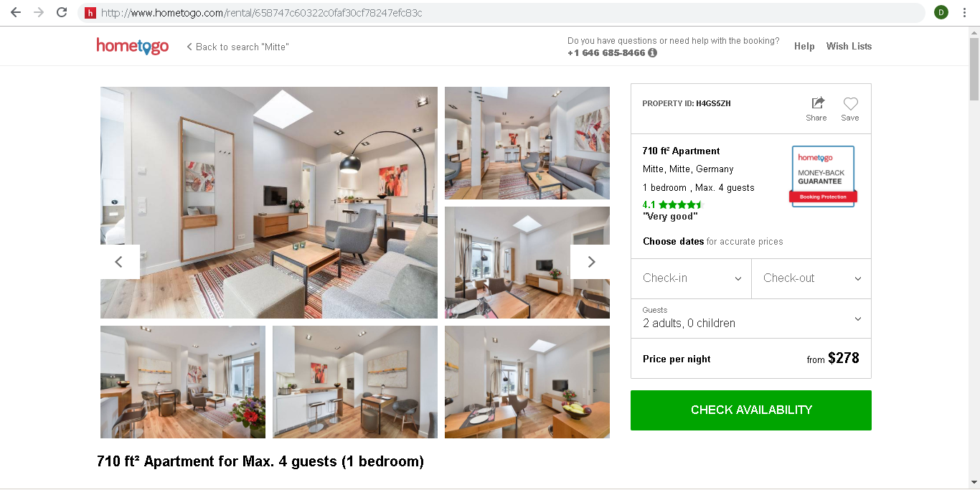Click the browser address bar URL

tap(261, 13)
